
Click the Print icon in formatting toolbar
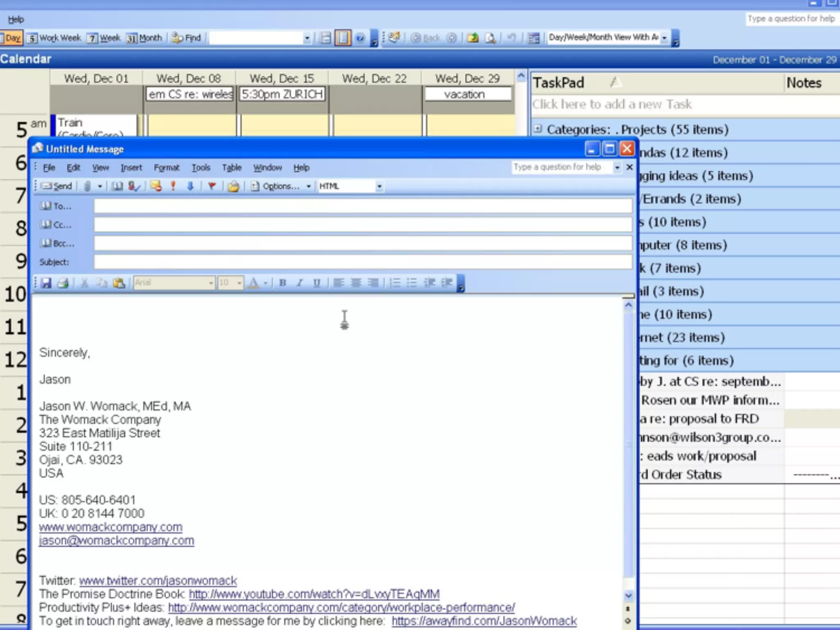[63, 283]
